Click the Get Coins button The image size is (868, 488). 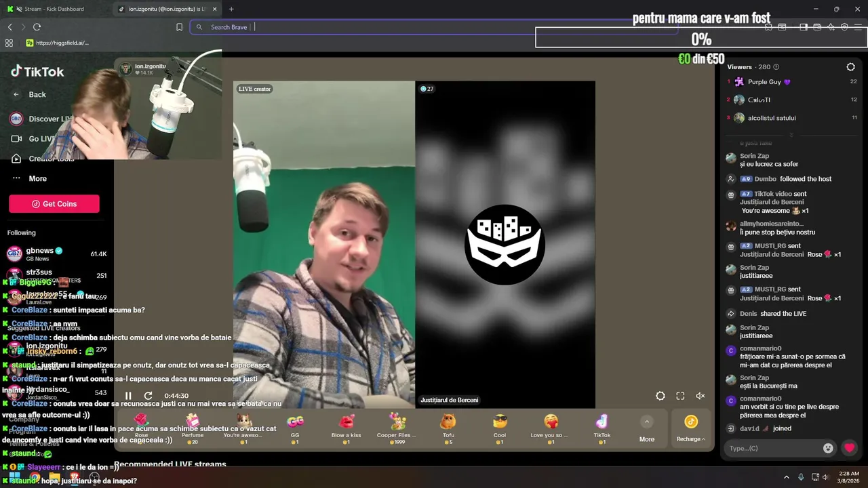point(54,204)
